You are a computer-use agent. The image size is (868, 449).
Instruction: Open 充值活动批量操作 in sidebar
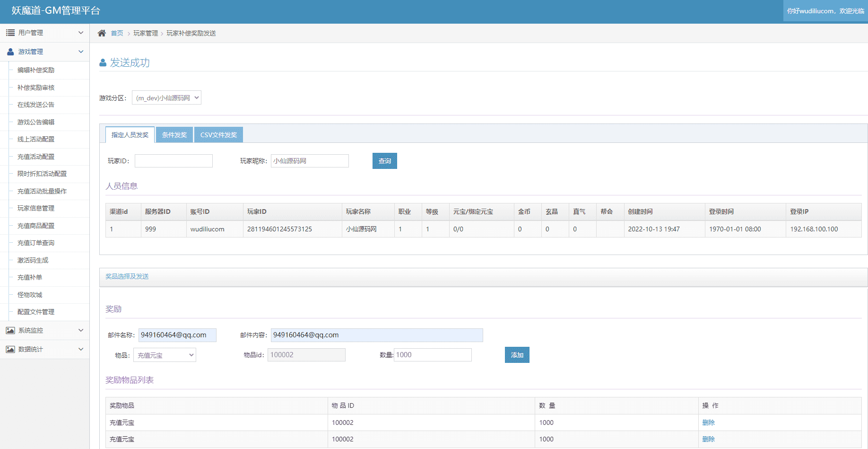coord(42,191)
